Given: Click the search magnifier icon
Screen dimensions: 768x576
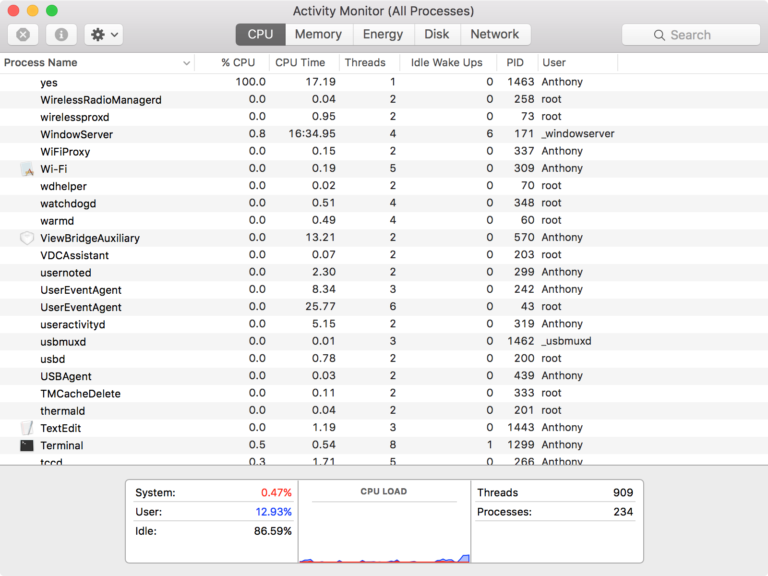Looking at the screenshot, I should (x=659, y=35).
